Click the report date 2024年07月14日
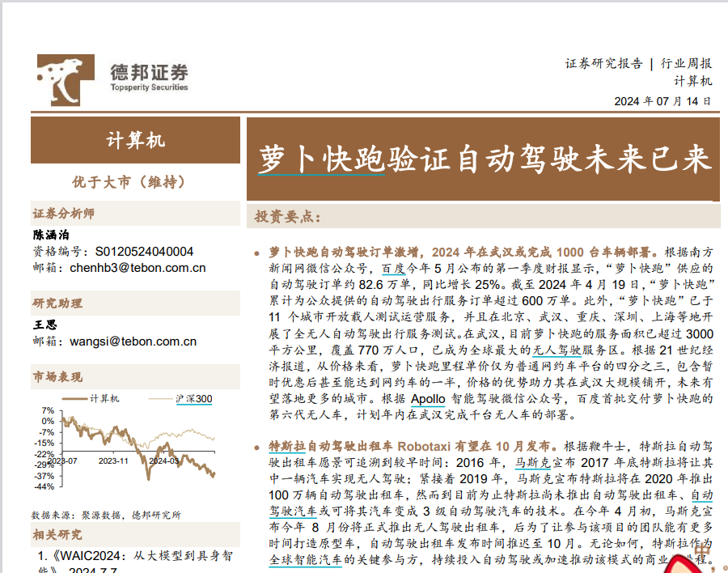The image size is (728, 573). click(x=662, y=101)
